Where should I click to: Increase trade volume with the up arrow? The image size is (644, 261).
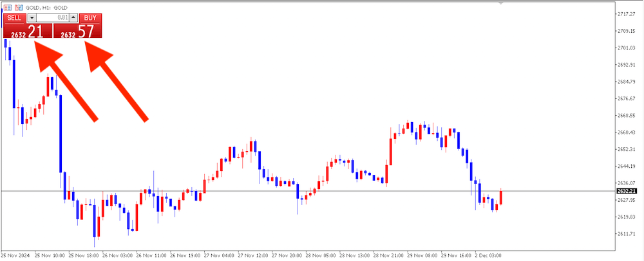pos(73,17)
